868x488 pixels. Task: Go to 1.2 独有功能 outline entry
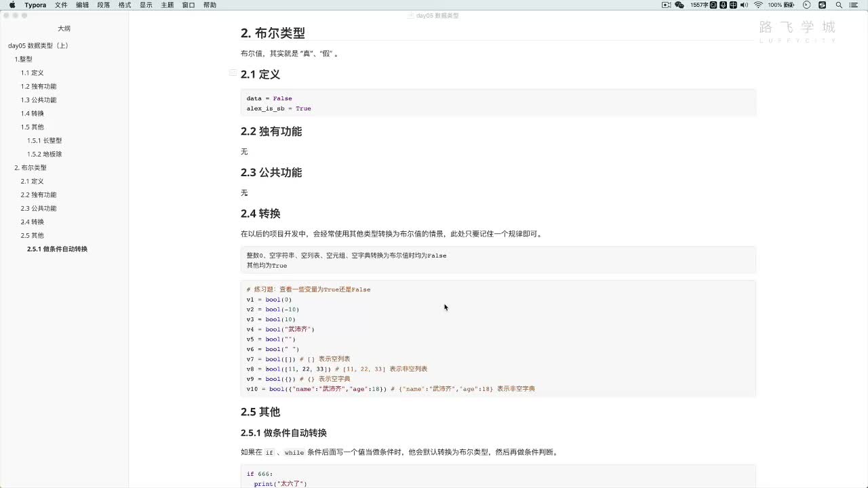(x=39, y=86)
